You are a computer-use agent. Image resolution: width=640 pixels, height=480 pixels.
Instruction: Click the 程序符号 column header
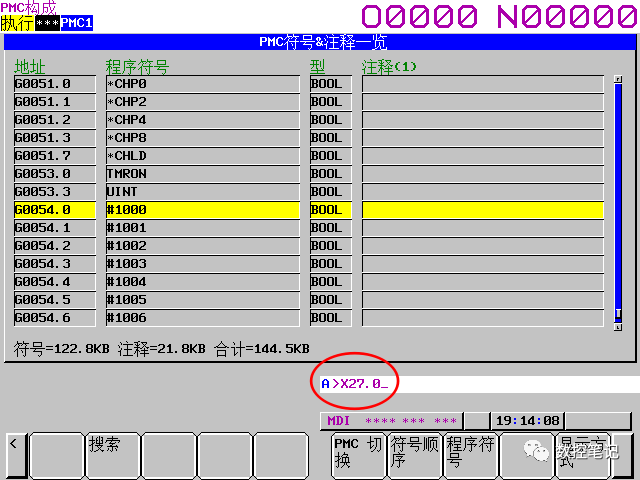pyautogui.click(x=137, y=66)
